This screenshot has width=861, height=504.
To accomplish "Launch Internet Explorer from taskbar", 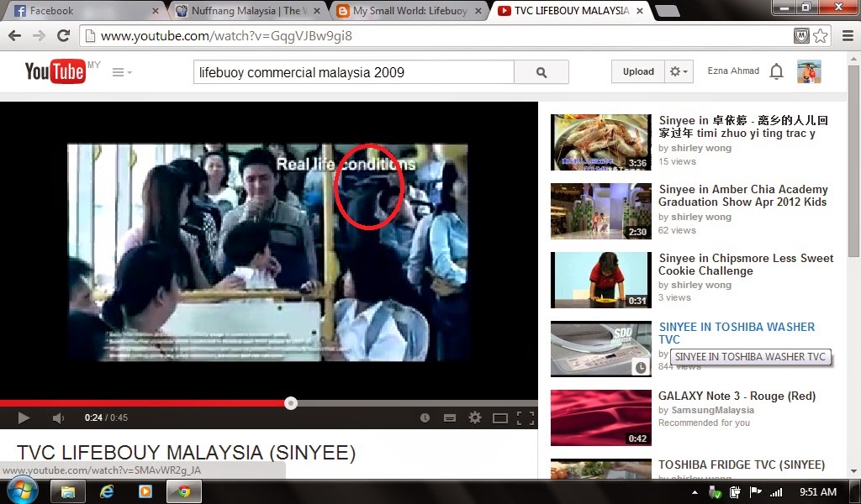I will tap(107, 491).
